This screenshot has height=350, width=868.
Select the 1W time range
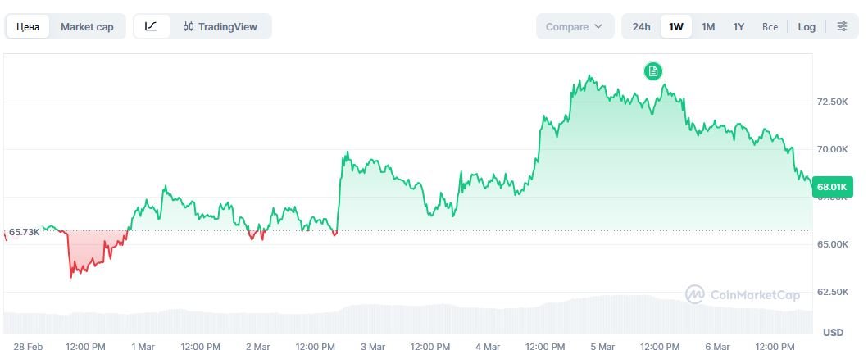pyautogui.click(x=676, y=26)
